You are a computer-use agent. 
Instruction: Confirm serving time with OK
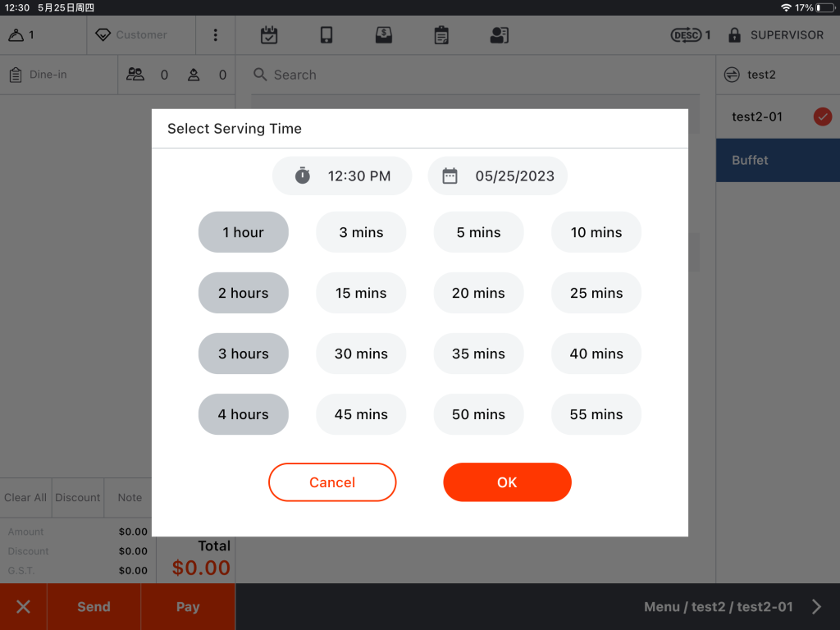507,482
